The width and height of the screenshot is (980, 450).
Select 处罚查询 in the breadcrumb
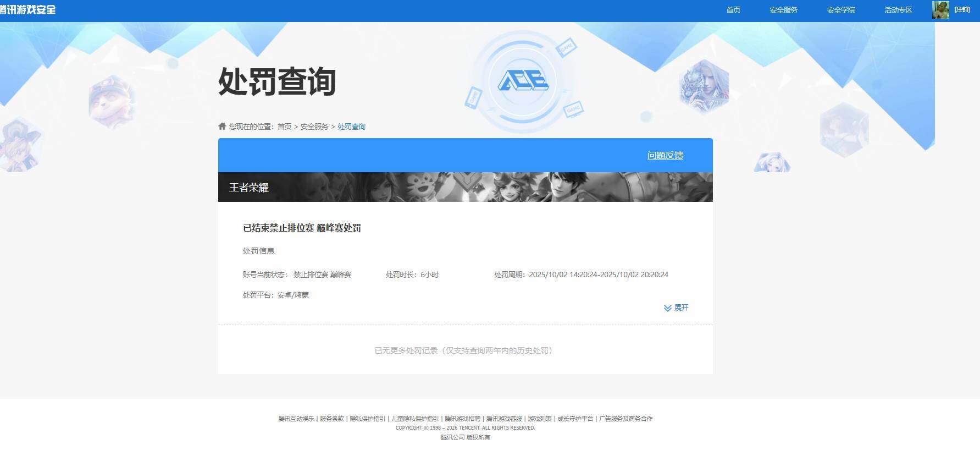coord(351,127)
